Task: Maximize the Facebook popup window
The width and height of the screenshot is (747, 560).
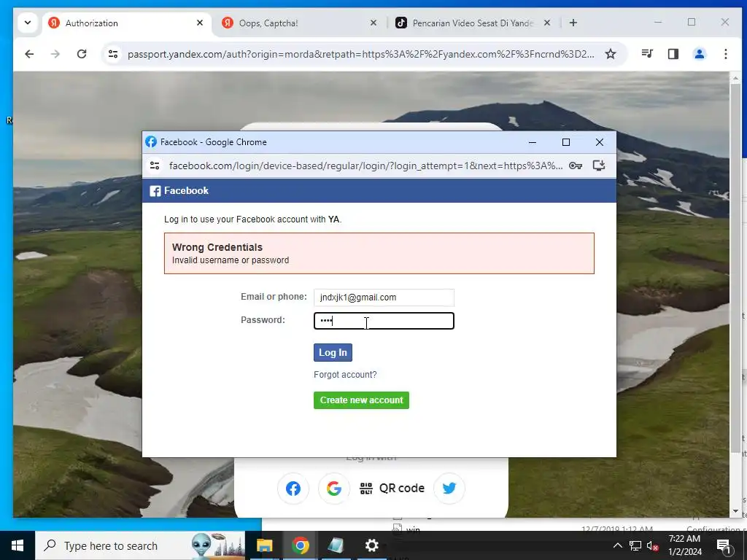Action: (x=566, y=142)
